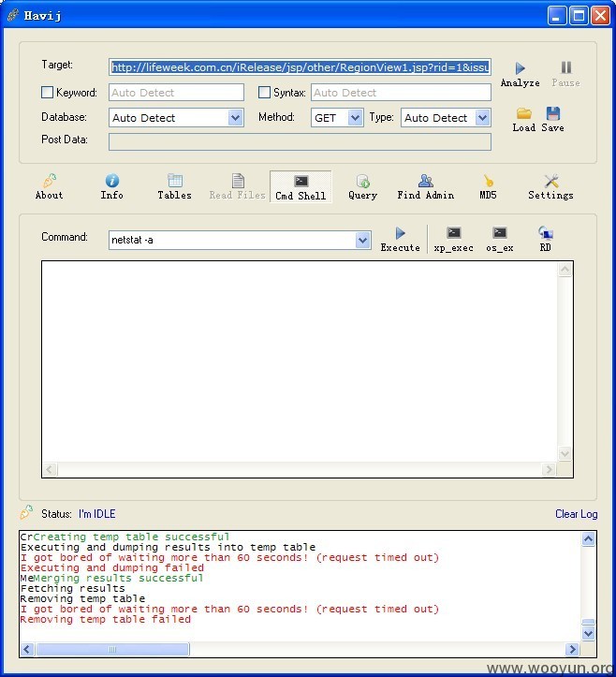The width and height of the screenshot is (616, 677).
Task: Click the os_ex terminal icon
Action: pyautogui.click(x=500, y=233)
